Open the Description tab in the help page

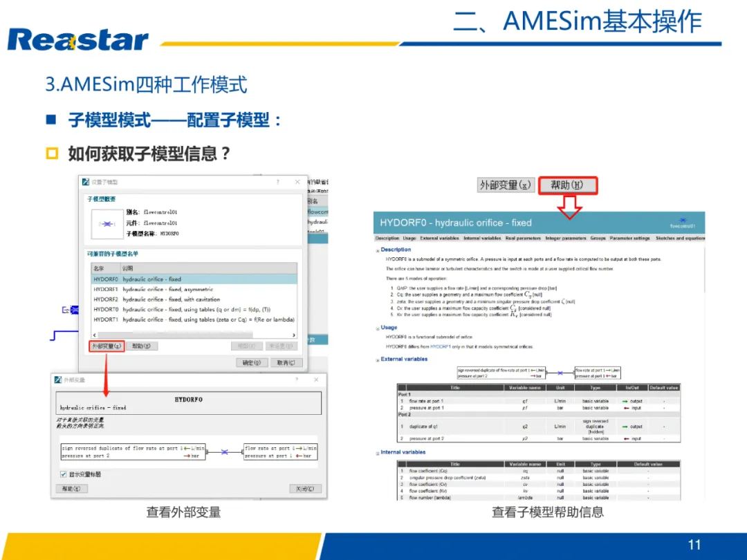click(x=387, y=238)
